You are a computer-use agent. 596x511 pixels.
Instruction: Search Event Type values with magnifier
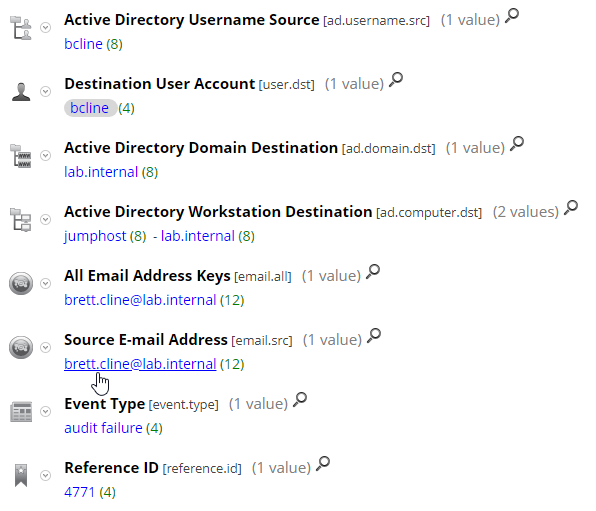[x=300, y=399]
